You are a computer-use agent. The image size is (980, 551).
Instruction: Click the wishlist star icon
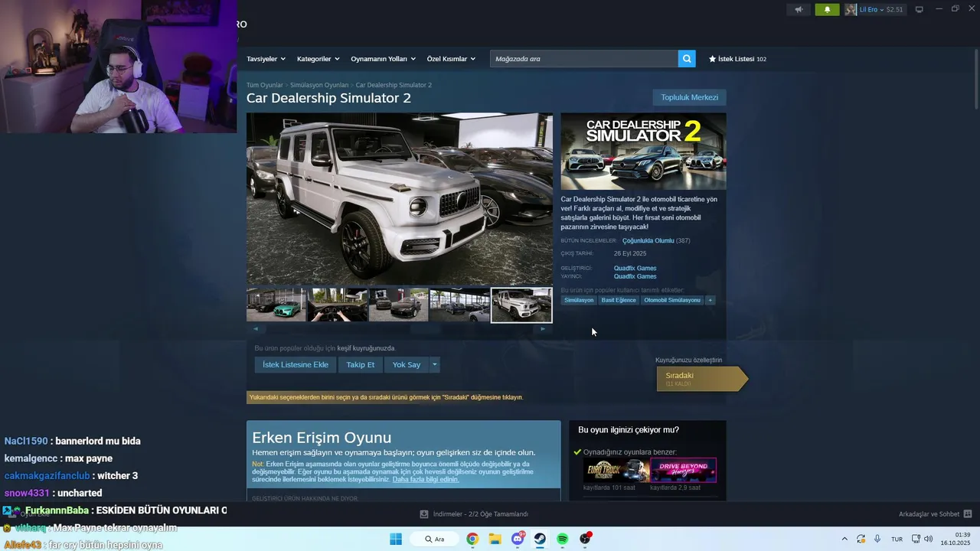712,59
